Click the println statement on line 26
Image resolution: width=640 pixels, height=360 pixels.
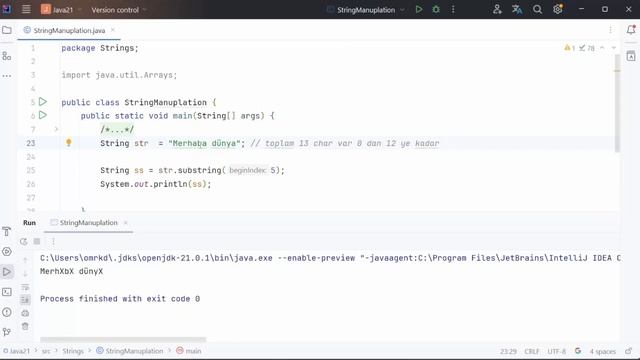coord(156,184)
